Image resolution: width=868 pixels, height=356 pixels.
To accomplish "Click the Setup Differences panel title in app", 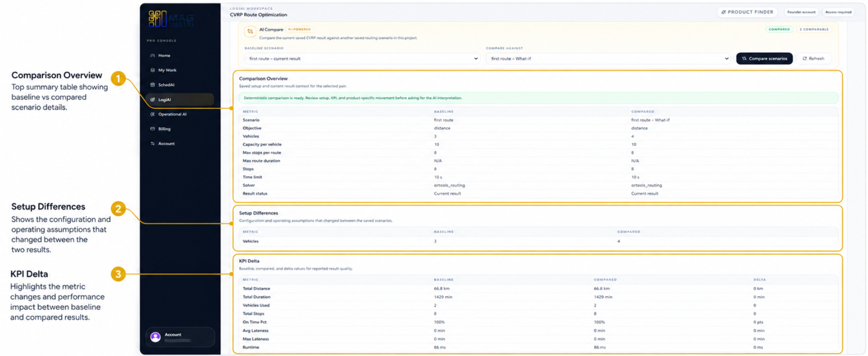I will 258,213.
